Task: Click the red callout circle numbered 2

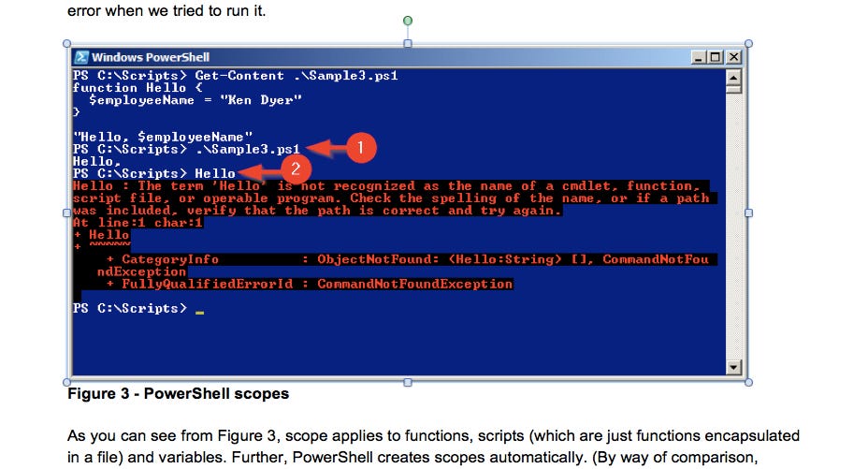Action: click(296, 169)
